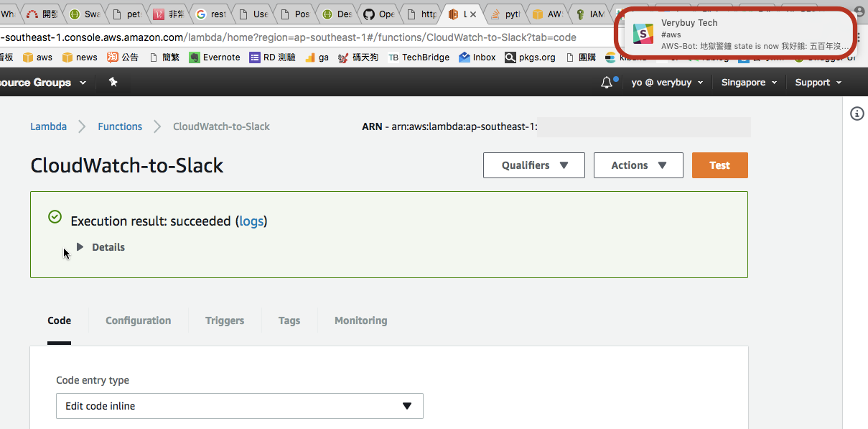Expand the Resource Groups menu
The height and width of the screenshot is (429, 868).
pyautogui.click(x=42, y=83)
